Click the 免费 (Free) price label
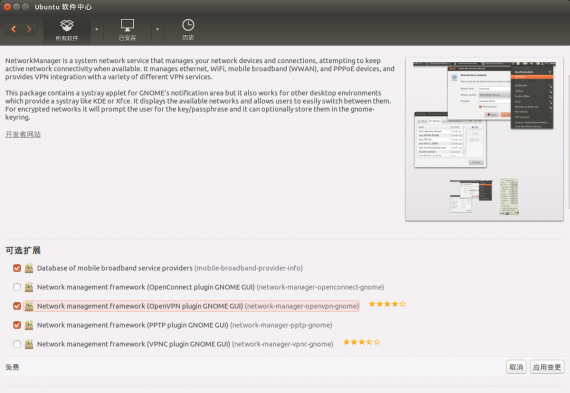The height and width of the screenshot is (393, 570). pos(12,367)
